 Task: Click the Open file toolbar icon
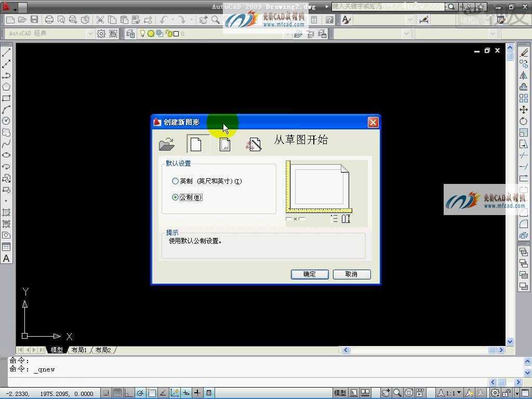point(22,20)
